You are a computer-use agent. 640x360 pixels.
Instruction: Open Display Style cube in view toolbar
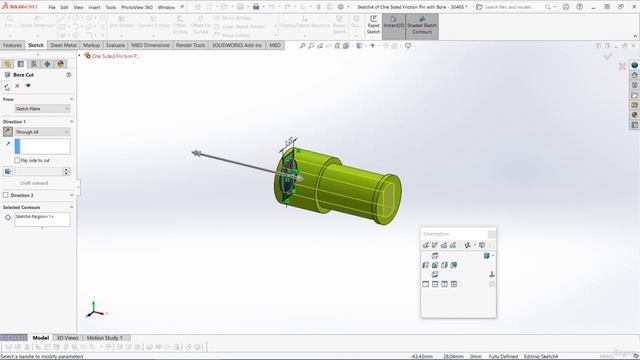coord(359,46)
